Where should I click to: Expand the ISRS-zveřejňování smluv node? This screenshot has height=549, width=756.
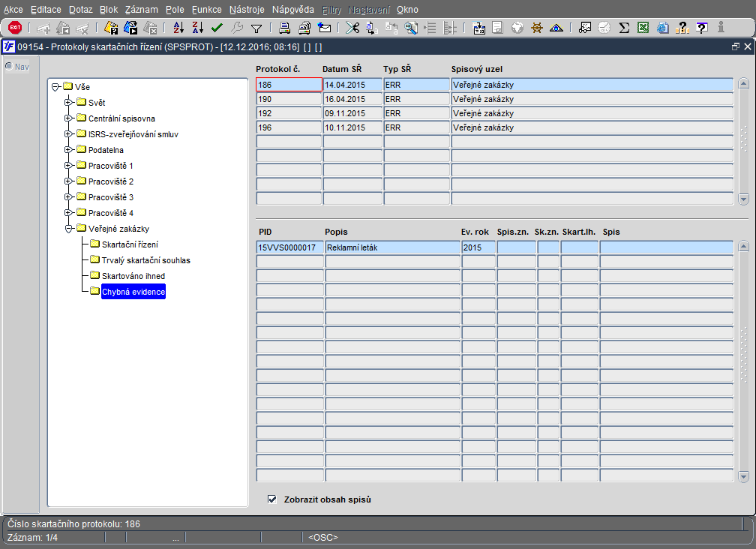coord(68,134)
